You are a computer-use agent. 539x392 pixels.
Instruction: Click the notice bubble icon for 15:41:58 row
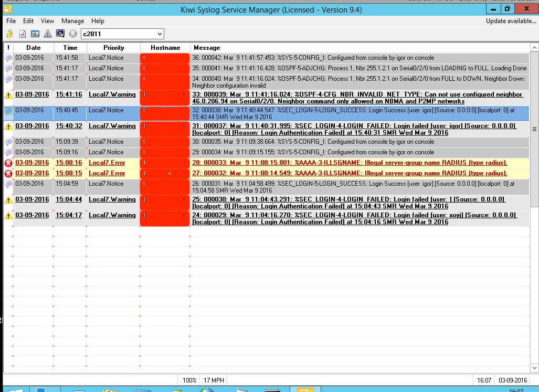[8, 58]
